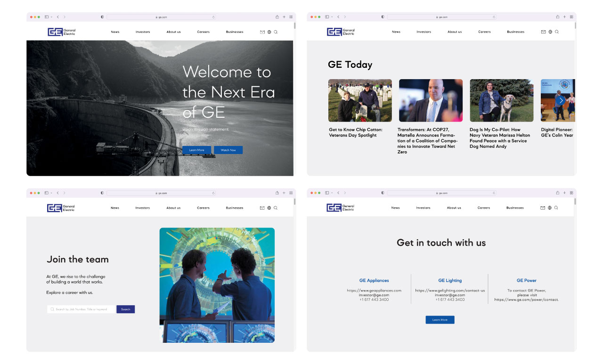Select globe icon in Get in touch window
This screenshot has height=364, width=603.
coord(549,208)
